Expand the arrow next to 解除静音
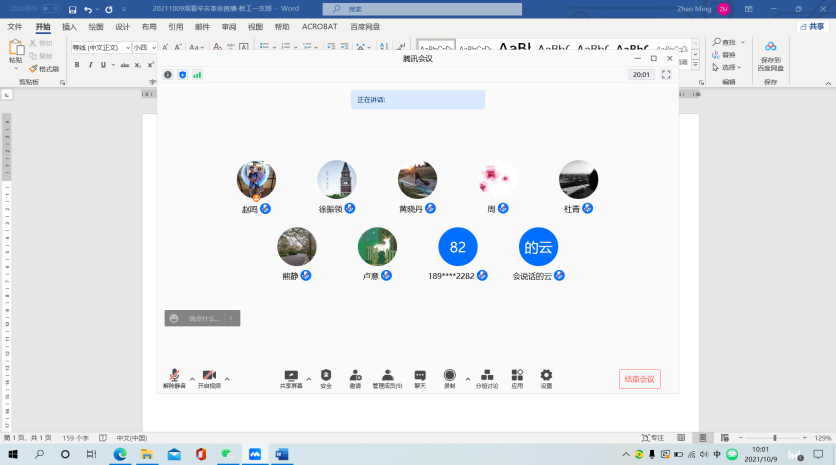This screenshot has width=836, height=465. (192, 379)
